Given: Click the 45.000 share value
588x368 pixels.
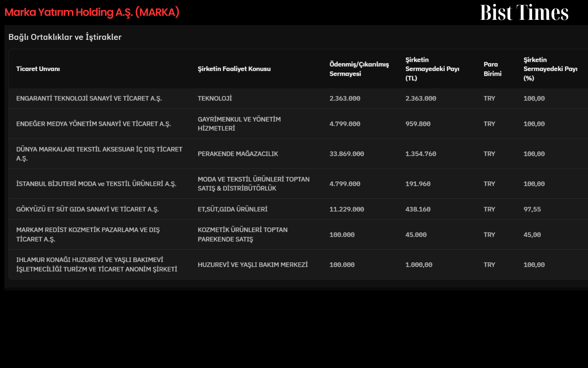Looking at the screenshot, I should click(x=416, y=234).
